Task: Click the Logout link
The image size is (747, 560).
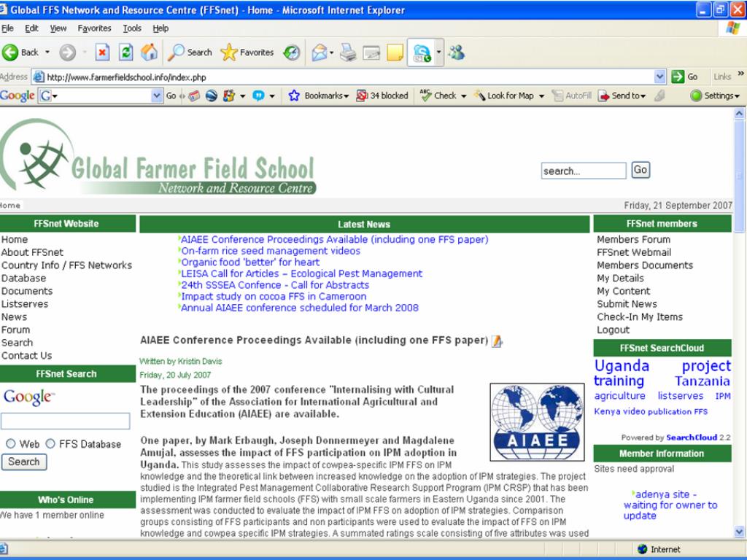Action: coord(613,330)
